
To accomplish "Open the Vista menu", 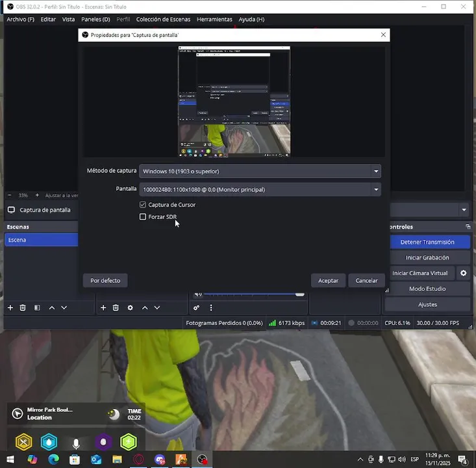I will click(x=68, y=19).
